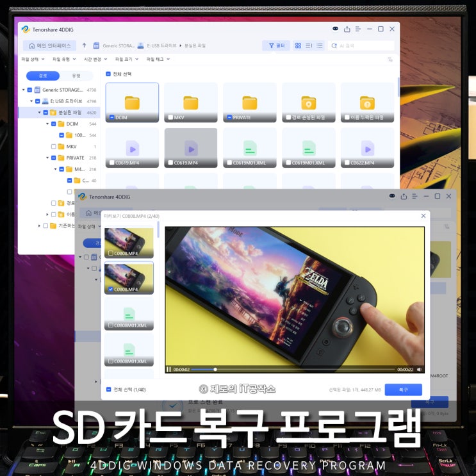The width and height of the screenshot is (476, 476).
Task: Click Generic STORA... device icon in breadcrumb
Action: (x=96, y=45)
